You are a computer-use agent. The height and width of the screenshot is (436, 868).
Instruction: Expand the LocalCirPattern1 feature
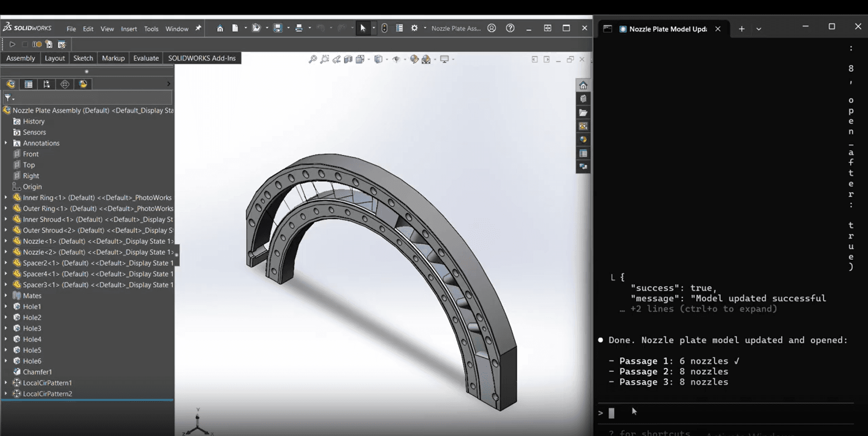point(6,382)
